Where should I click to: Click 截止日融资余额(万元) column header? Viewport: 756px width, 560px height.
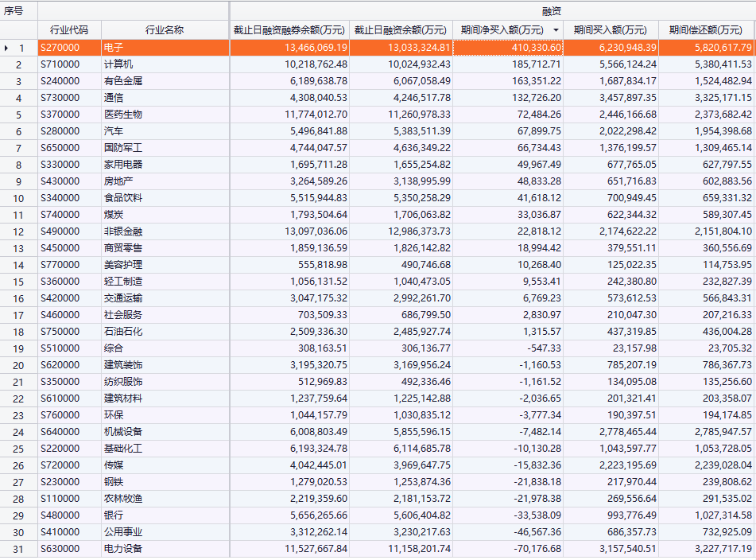coord(401,30)
